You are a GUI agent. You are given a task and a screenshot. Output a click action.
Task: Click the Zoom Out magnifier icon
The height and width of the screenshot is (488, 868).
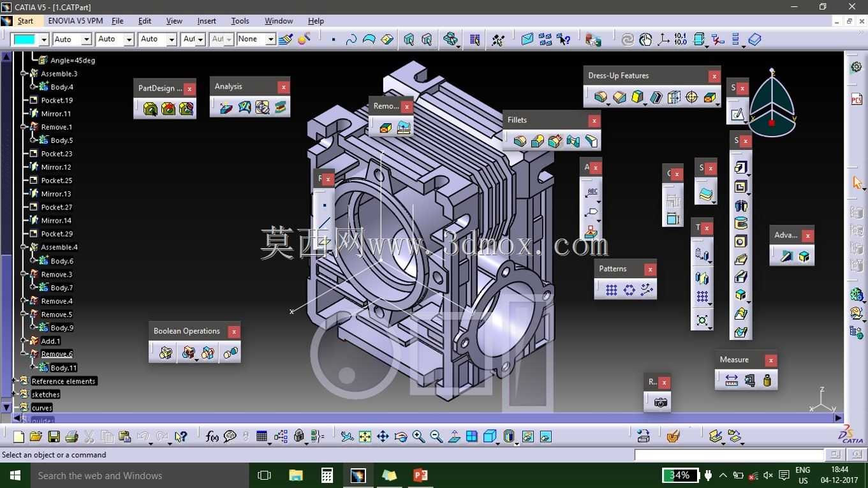tap(436, 436)
